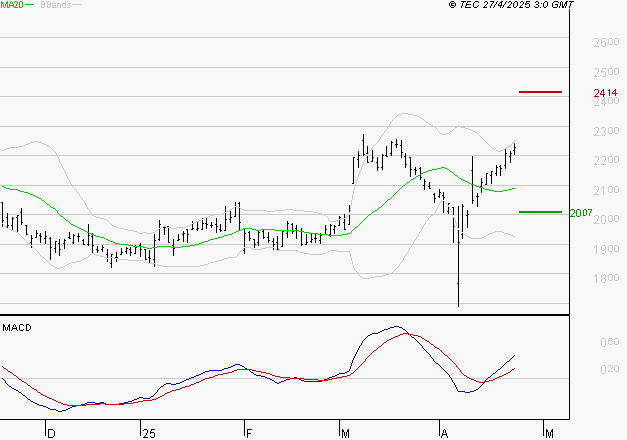Click the 2500 price axis label
This screenshot has height=440, width=627.
tap(606, 72)
